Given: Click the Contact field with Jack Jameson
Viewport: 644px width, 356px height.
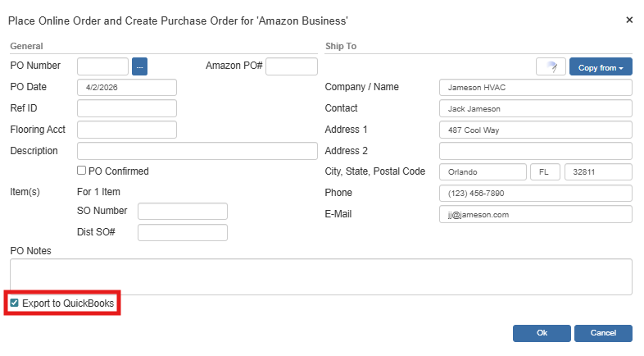Looking at the screenshot, I should click(535, 108).
